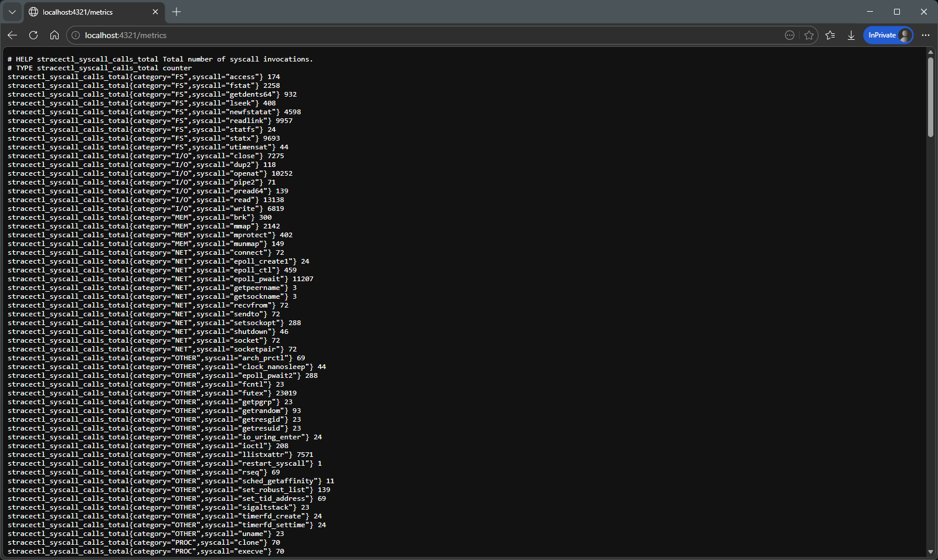Close the metrics tab
This screenshot has width=938, height=560.
(155, 11)
